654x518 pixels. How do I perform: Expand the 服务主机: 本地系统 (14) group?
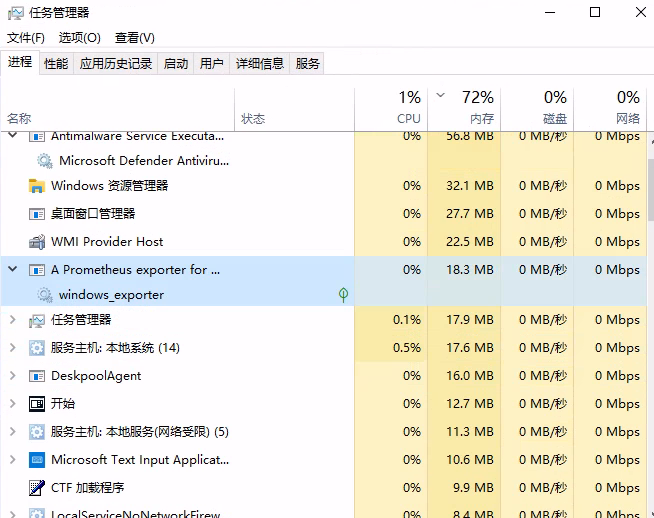(x=12, y=348)
